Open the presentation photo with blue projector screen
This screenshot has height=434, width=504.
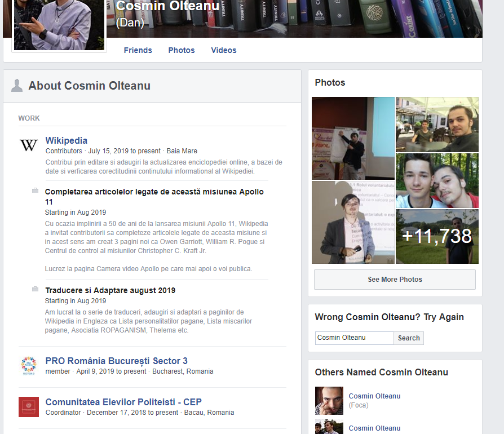point(353,138)
